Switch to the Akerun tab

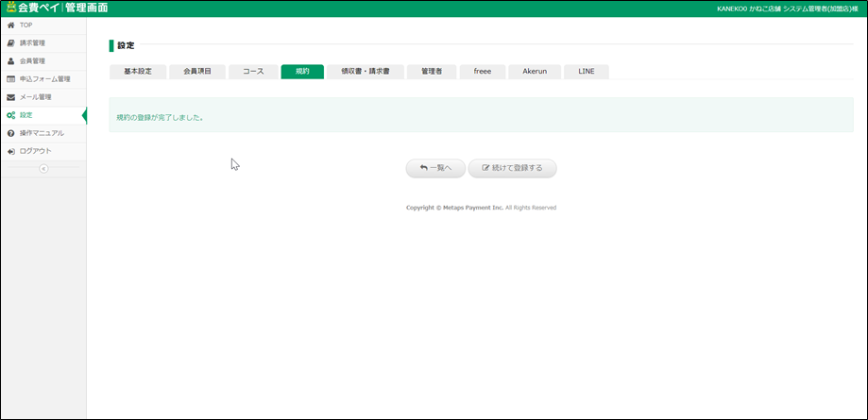(535, 72)
